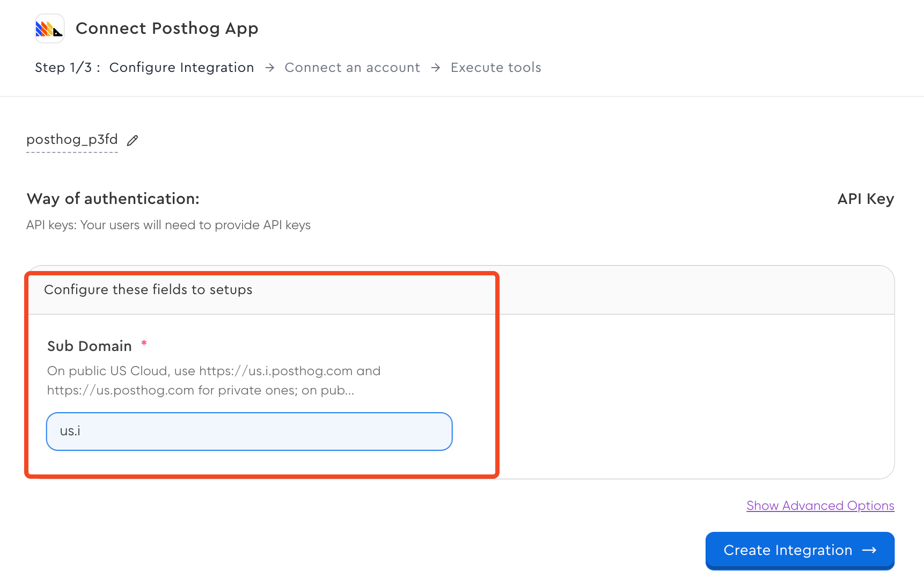The image size is (924, 585).
Task: Click the Posthog colored stripes logo mark
Action: point(49,28)
